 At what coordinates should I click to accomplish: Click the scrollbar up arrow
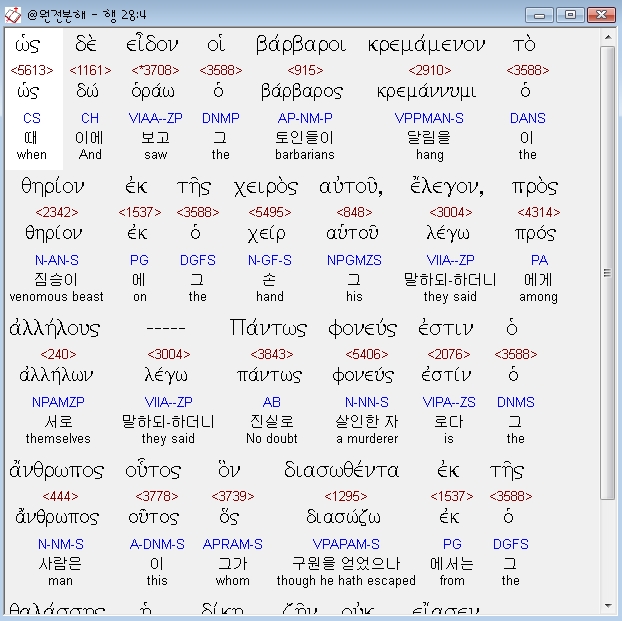[x=608, y=37]
